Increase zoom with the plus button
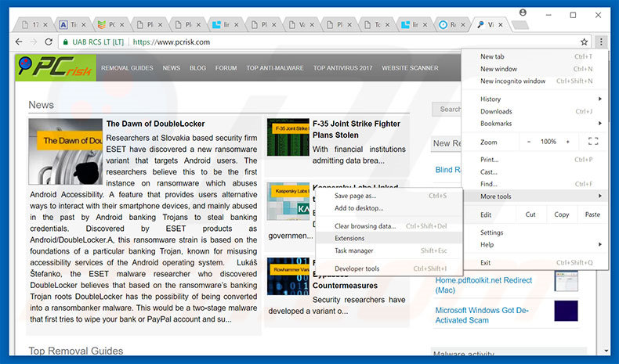The image size is (619, 364). click(568, 142)
